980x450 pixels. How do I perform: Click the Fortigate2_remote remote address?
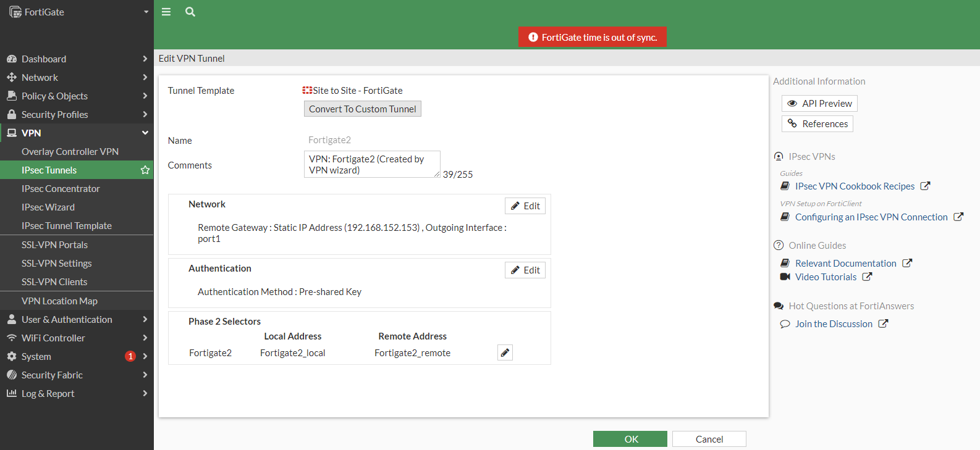click(412, 352)
